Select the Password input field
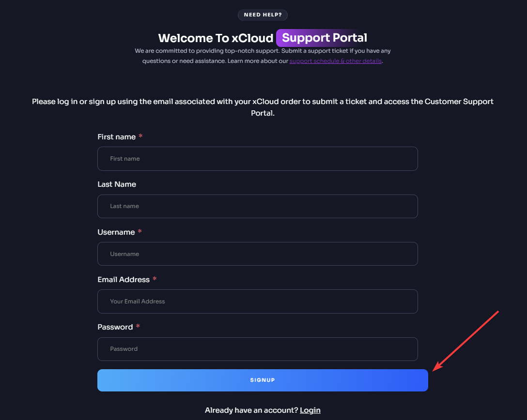 coord(257,349)
